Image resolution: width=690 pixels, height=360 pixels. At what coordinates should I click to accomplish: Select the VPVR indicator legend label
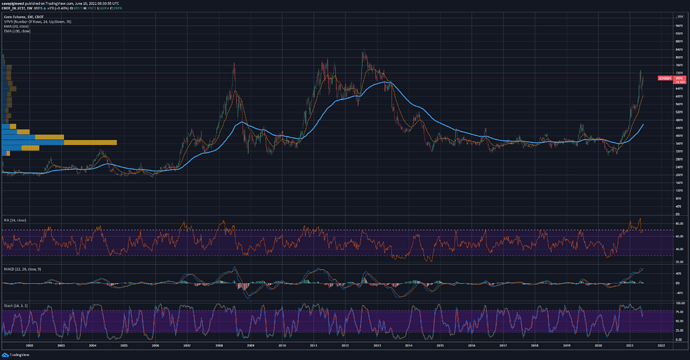37,22
